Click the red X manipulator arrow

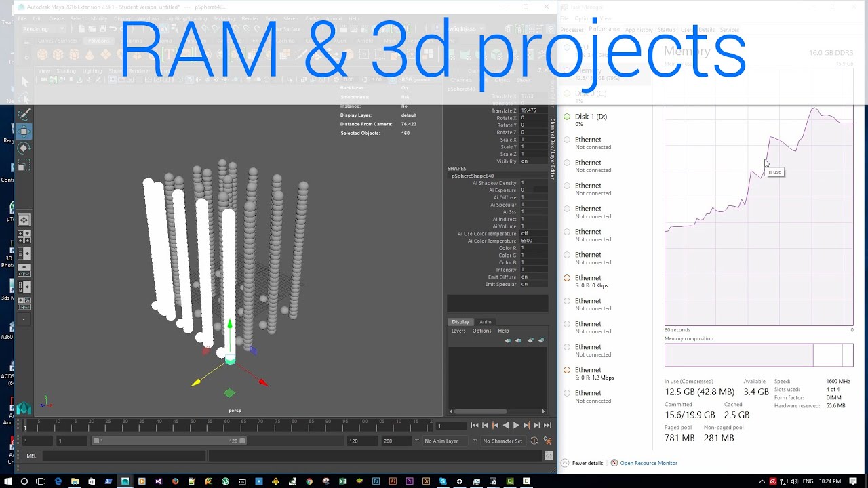click(262, 383)
